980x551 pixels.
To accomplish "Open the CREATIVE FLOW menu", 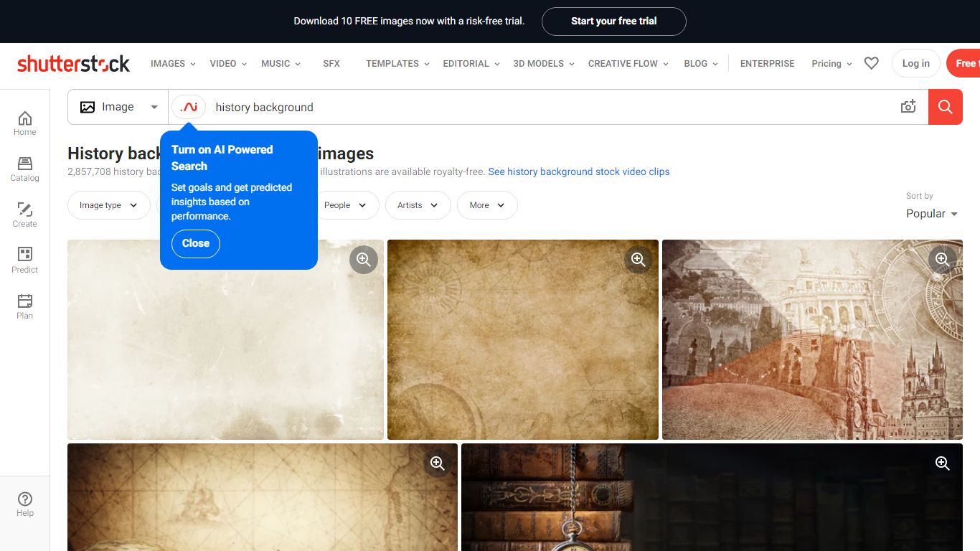I will click(628, 64).
